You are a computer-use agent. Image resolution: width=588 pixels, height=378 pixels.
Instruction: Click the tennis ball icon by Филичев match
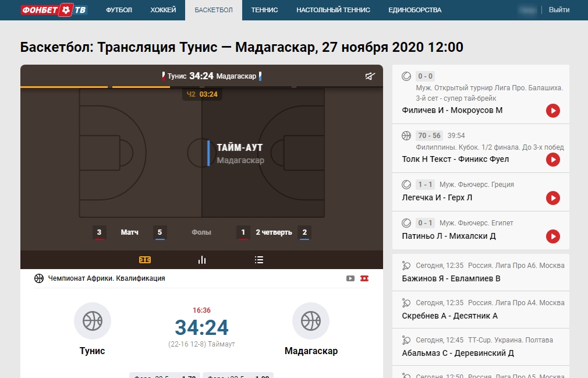pos(406,76)
